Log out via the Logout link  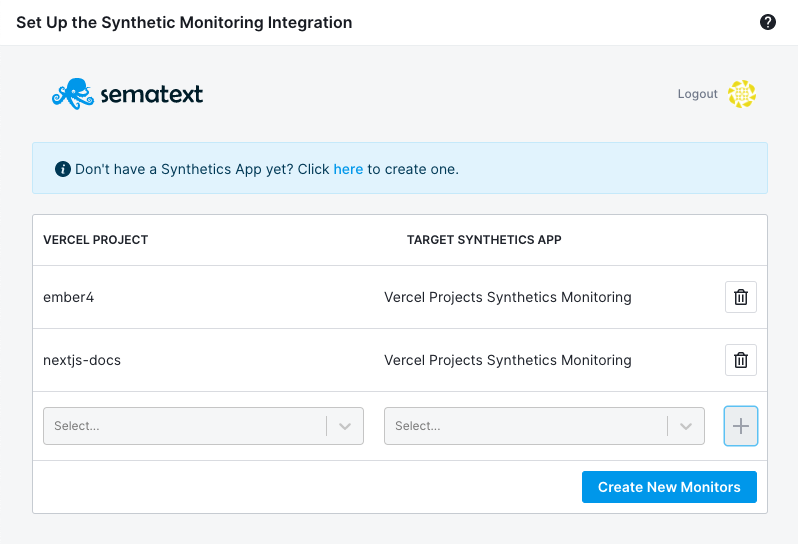tap(697, 94)
